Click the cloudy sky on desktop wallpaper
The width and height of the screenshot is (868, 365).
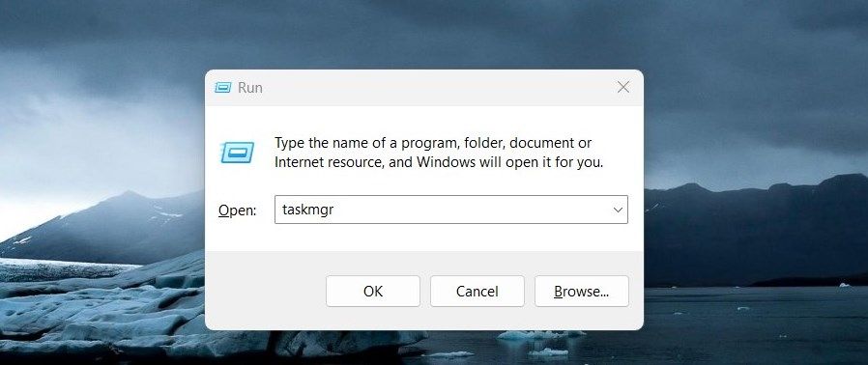pyautogui.click(x=434, y=33)
